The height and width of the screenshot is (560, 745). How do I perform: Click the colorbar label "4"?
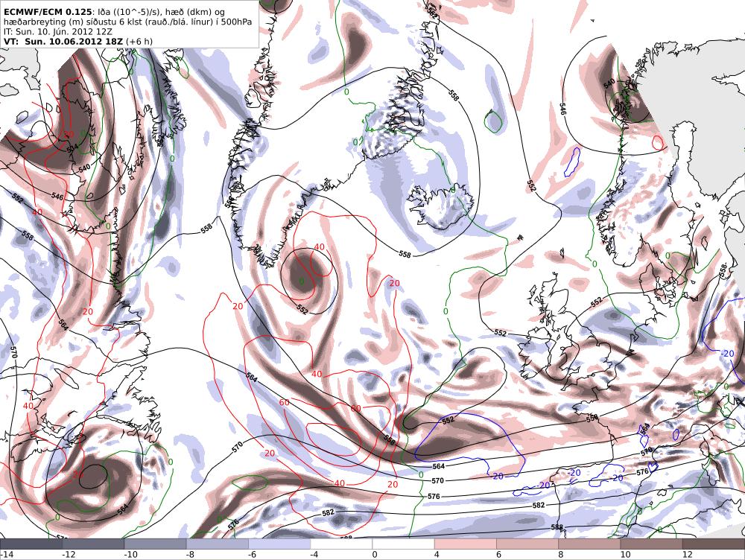coord(437,554)
